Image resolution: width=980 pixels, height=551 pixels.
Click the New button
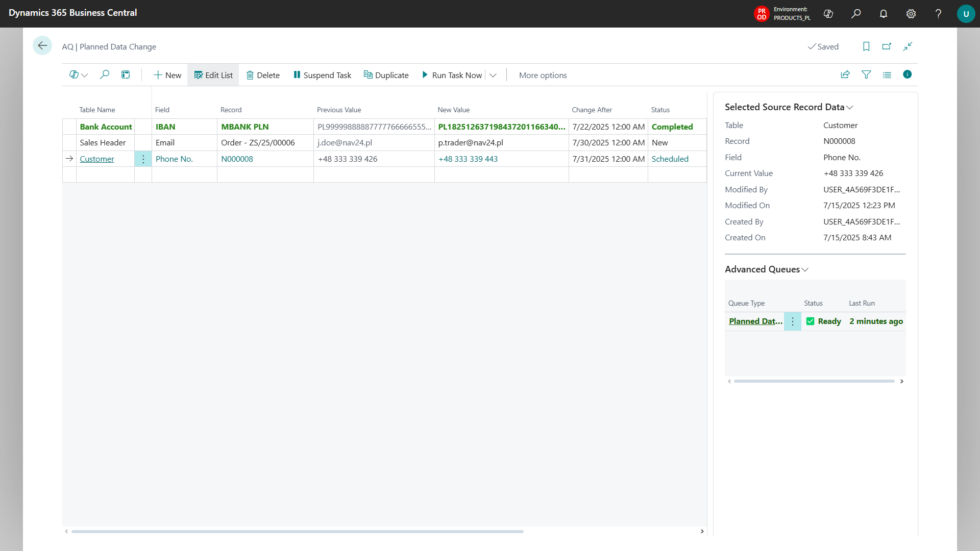[167, 75]
